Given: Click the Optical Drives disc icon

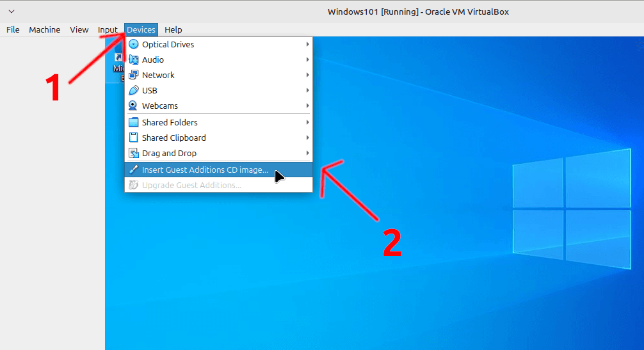Looking at the screenshot, I should coord(134,44).
